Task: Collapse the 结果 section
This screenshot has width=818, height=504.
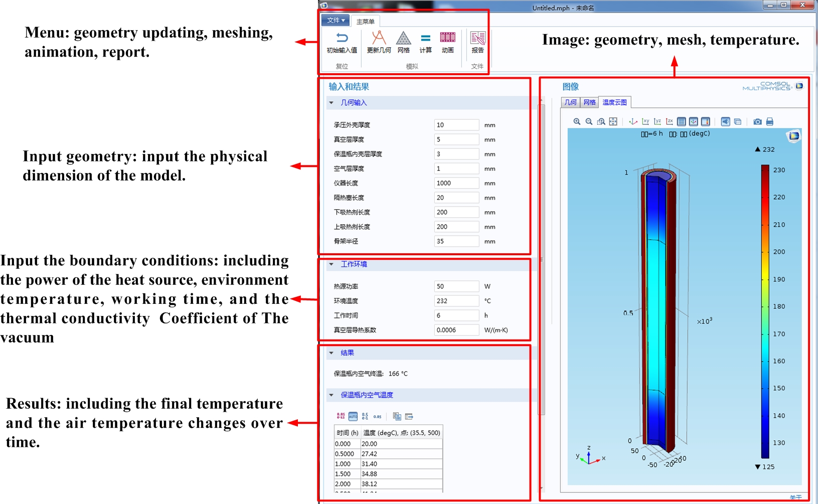Action: tap(331, 353)
